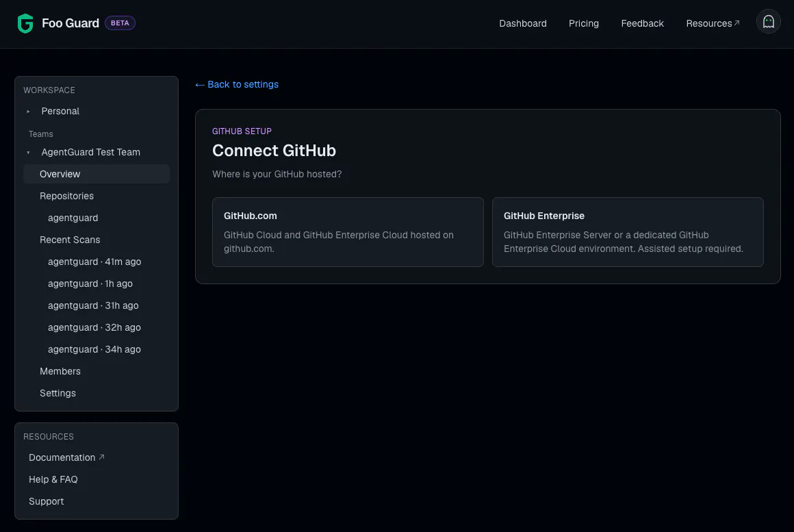Viewport: 794px width, 532px height.
Task: Open the ghost avatar profile menu
Action: [x=768, y=22]
